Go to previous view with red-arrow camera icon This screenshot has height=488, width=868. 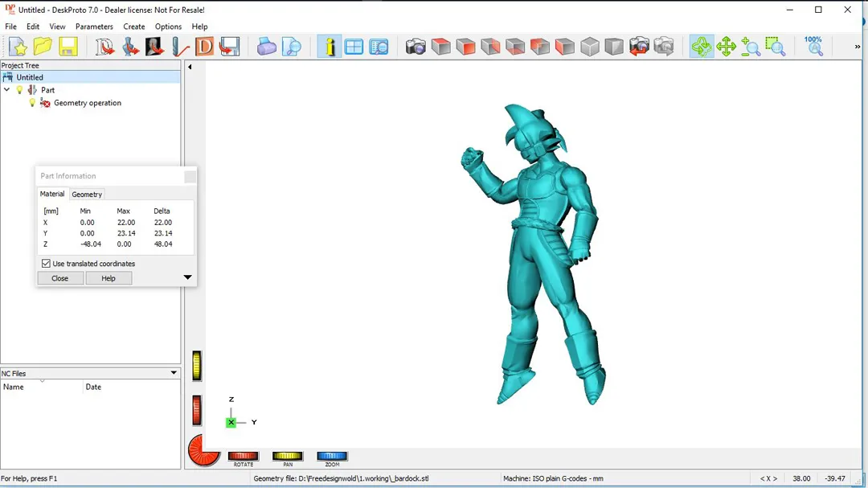click(640, 47)
